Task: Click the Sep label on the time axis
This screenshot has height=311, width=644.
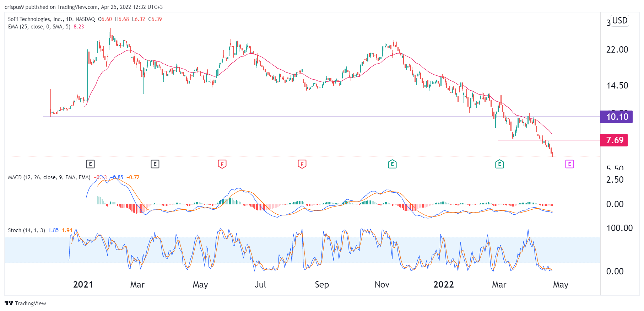Action: pos(322,285)
